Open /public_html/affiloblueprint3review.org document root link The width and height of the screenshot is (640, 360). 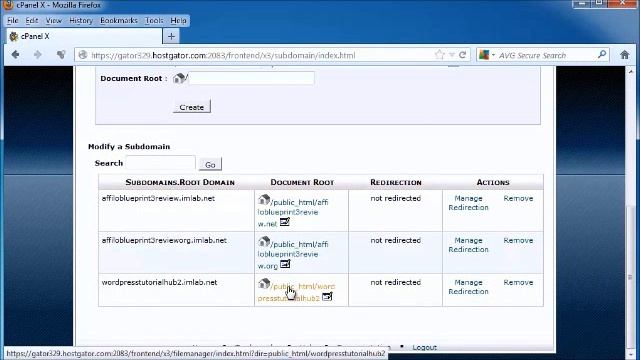click(x=292, y=255)
